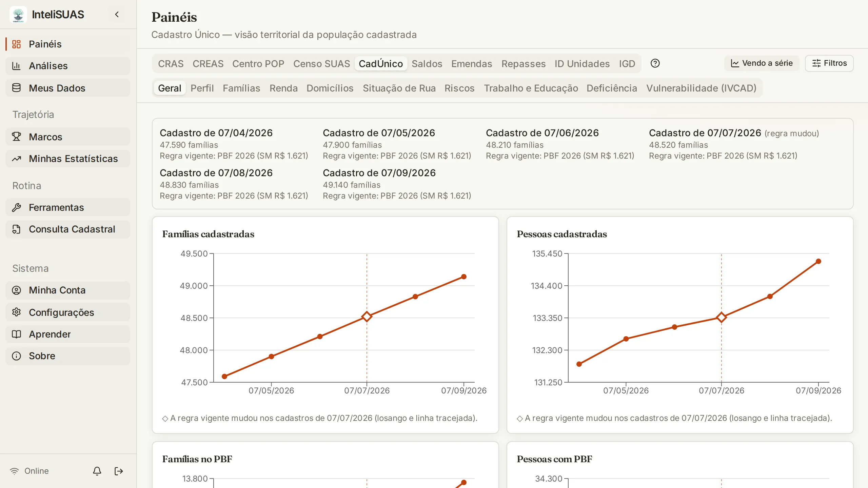Click the logout icon
This screenshot has height=488, width=868.
[119, 471]
